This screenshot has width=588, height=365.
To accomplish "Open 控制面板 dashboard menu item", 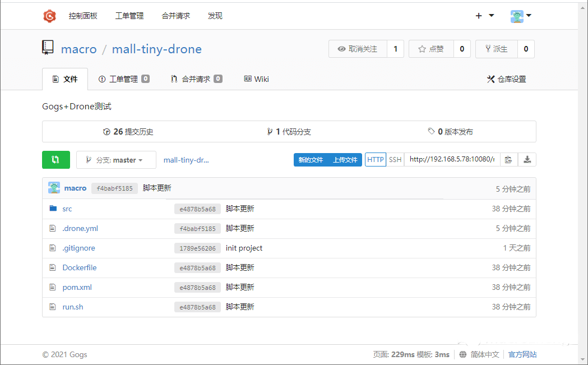I will pos(83,16).
